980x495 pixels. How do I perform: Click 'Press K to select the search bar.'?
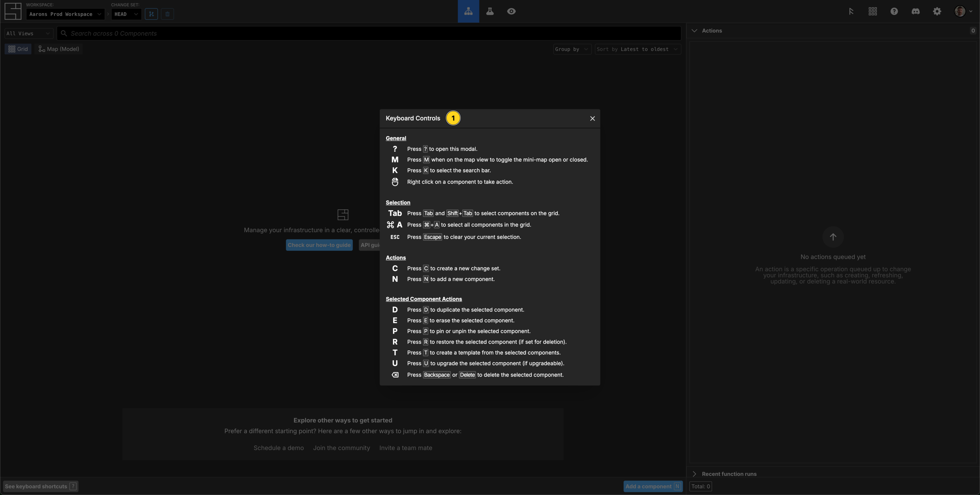[449, 170]
